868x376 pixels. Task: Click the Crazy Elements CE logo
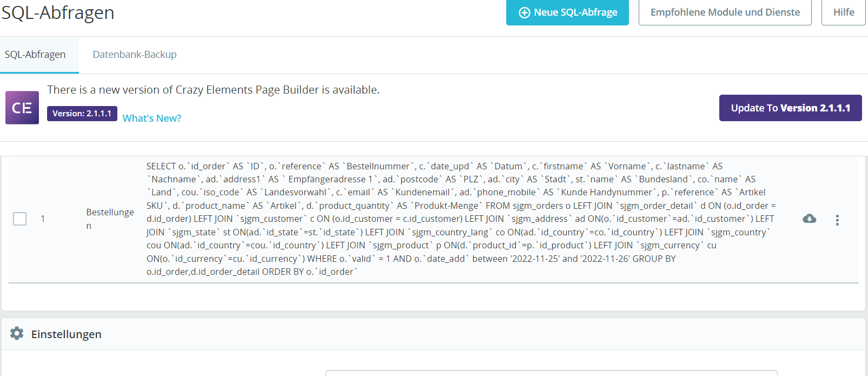click(22, 108)
